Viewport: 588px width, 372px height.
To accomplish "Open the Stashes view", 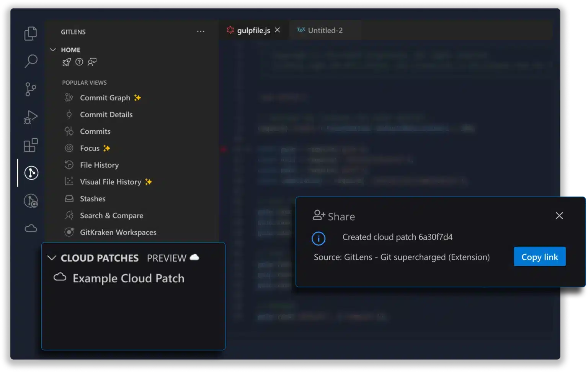I will click(93, 199).
